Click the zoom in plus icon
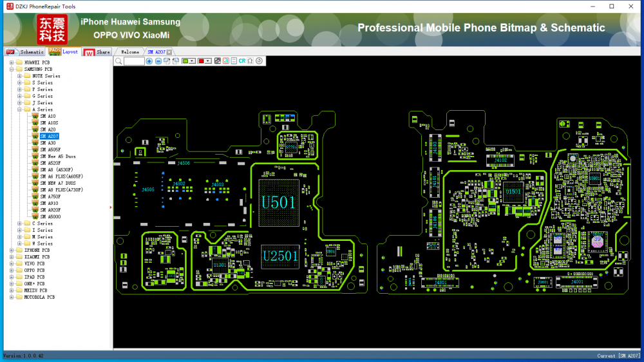Viewport: 644px width, 362px height. [149, 61]
